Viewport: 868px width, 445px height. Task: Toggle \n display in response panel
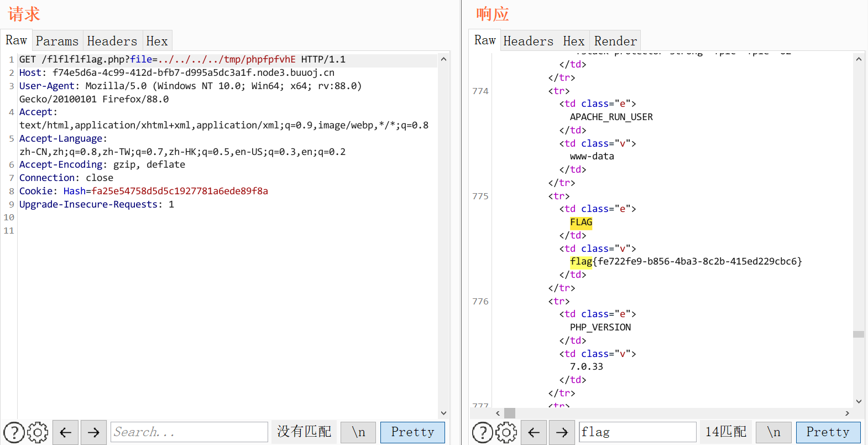click(773, 432)
